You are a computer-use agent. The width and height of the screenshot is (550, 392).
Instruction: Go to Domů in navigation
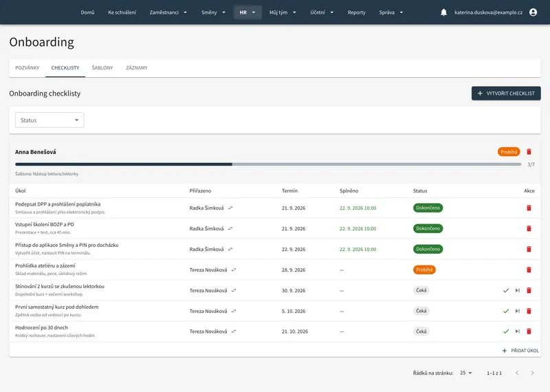click(87, 12)
